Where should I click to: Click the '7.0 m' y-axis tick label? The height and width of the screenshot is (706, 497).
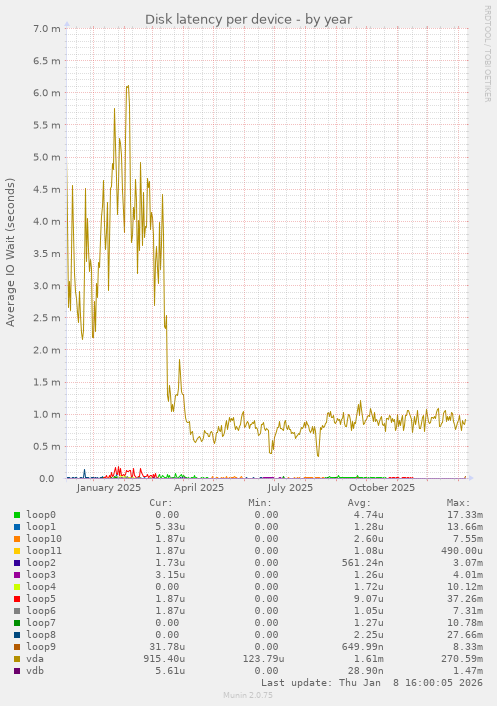pyautogui.click(x=46, y=28)
